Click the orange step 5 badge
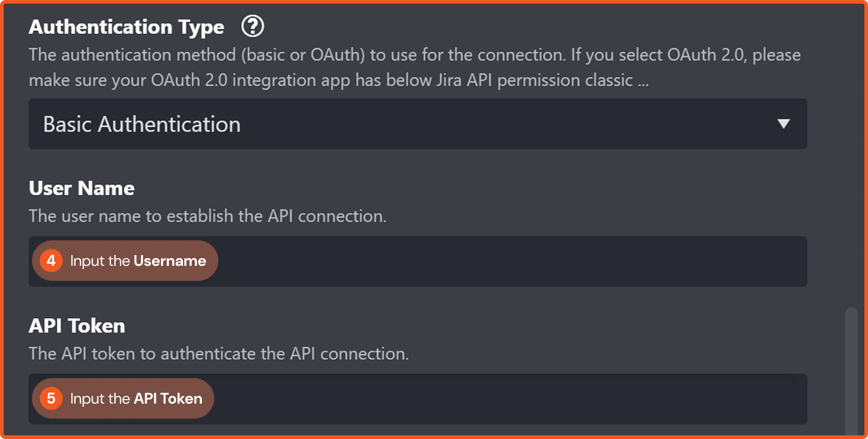The image size is (868, 439). coord(51,398)
